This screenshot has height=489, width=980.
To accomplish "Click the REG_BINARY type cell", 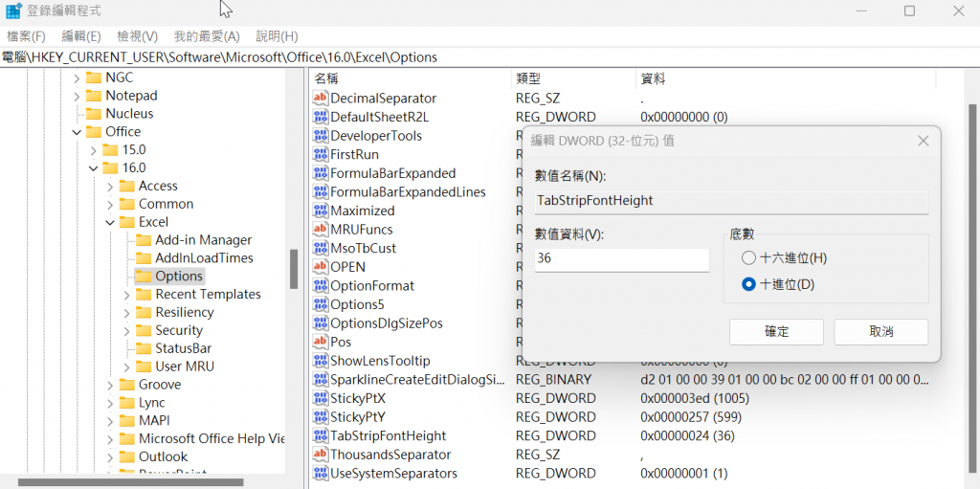I will coord(553,380).
